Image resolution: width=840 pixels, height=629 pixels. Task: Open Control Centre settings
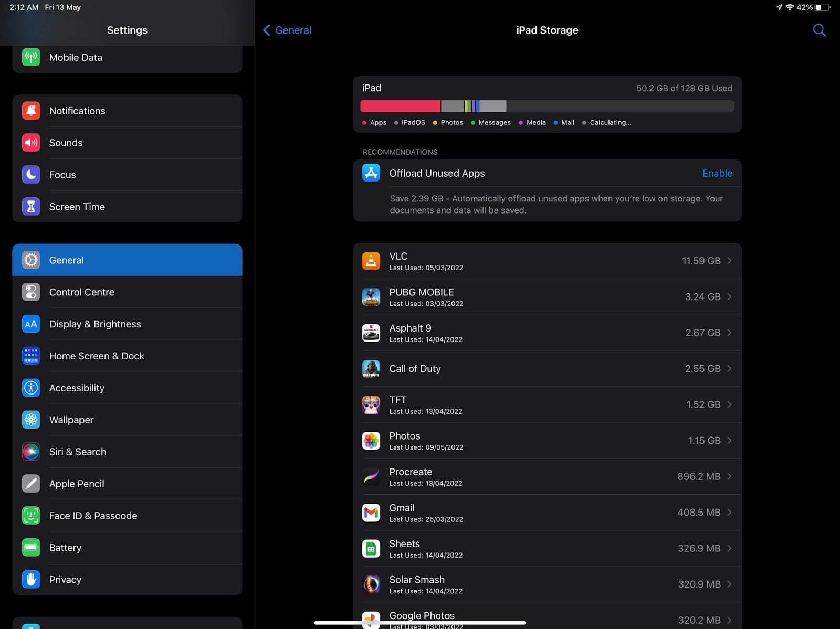[127, 292]
